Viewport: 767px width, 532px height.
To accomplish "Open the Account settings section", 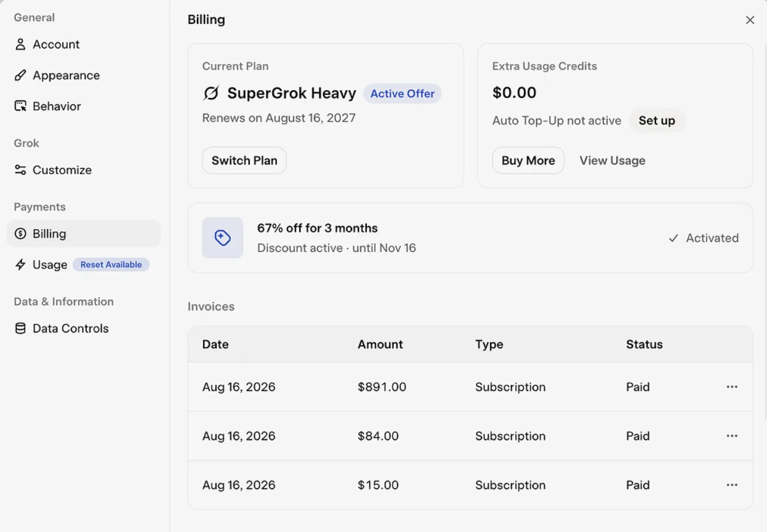I will tap(84, 44).
